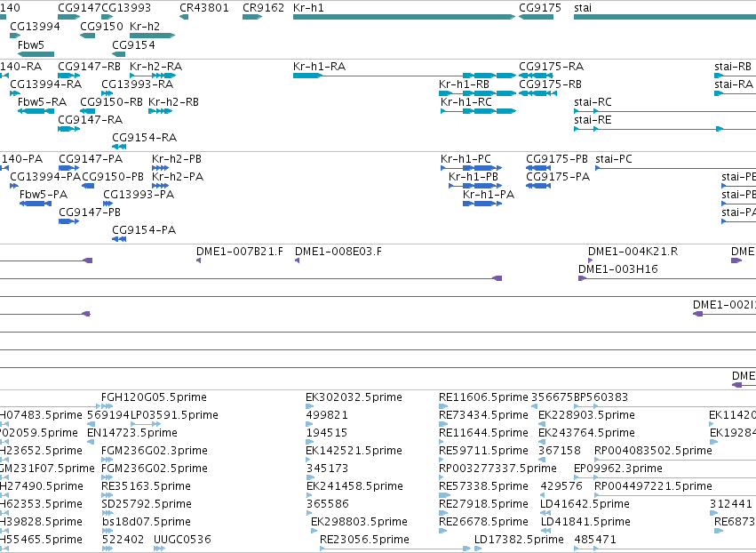Image resolution: width=756 pixels, height=553 pixels.
Task: Click the CR43801 gene label
Action: pos(204,8)
